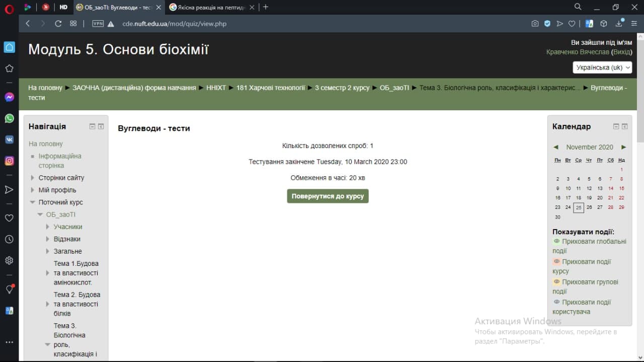Open Opera sidebar settings gear
The image size is (644, 362).
tap(9, 260)
